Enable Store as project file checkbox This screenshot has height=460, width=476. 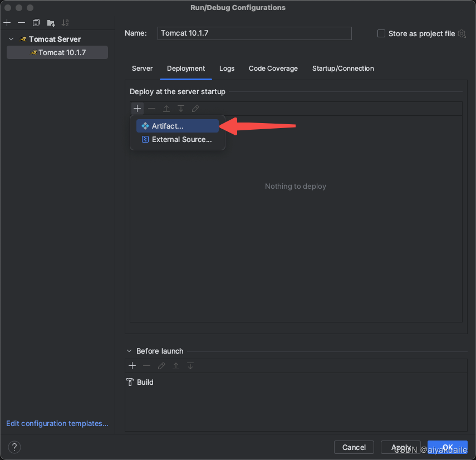pyautogui.click(x=381, y=33)
